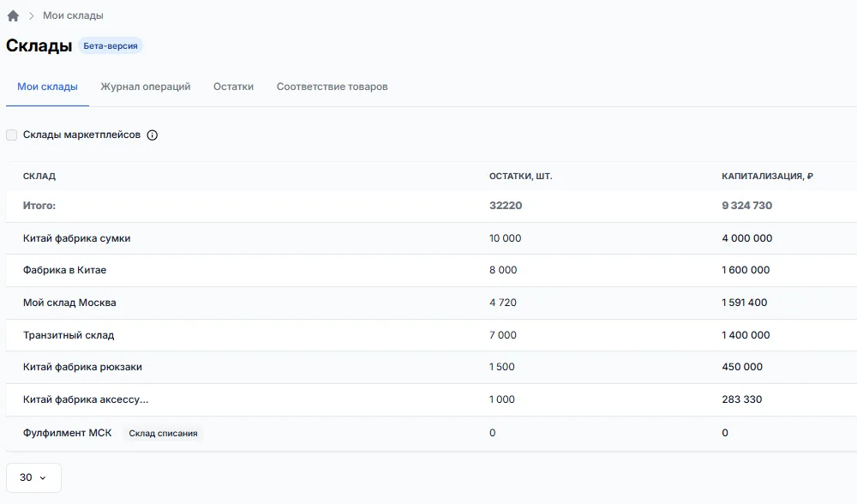The image size is (857, 504).
Task: Click the Мои склады breadcrumb link
Action: pyautogui.click(x=73, y=15)
